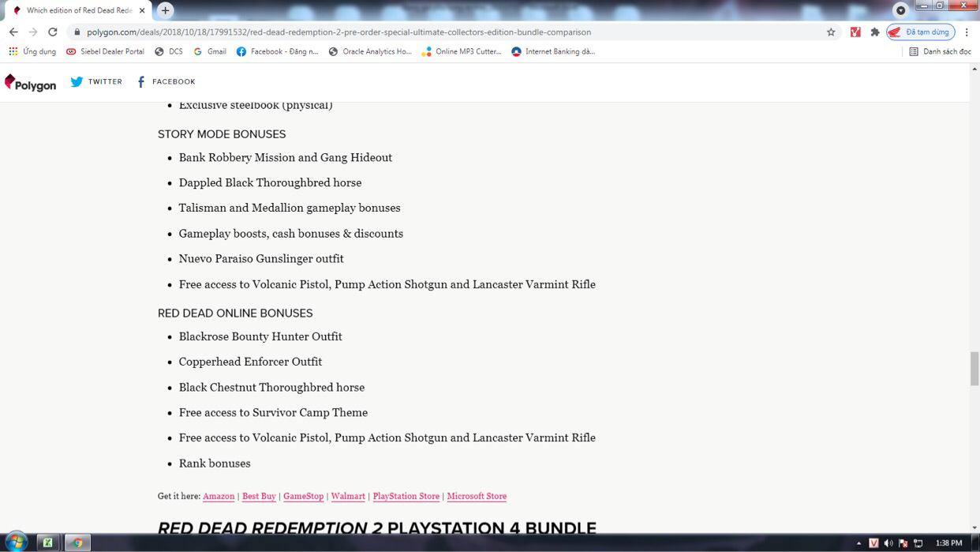The height and width of the screenshot is (552, 980).
Task: Click the paused sync profile button
Action: tap(921, 32)
